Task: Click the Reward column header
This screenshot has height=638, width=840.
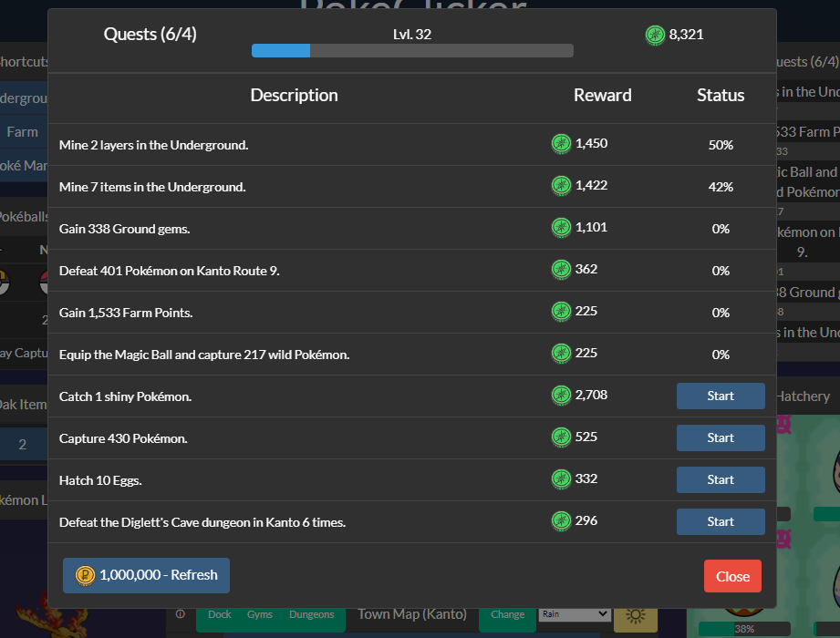Action: tap(603, 96)
